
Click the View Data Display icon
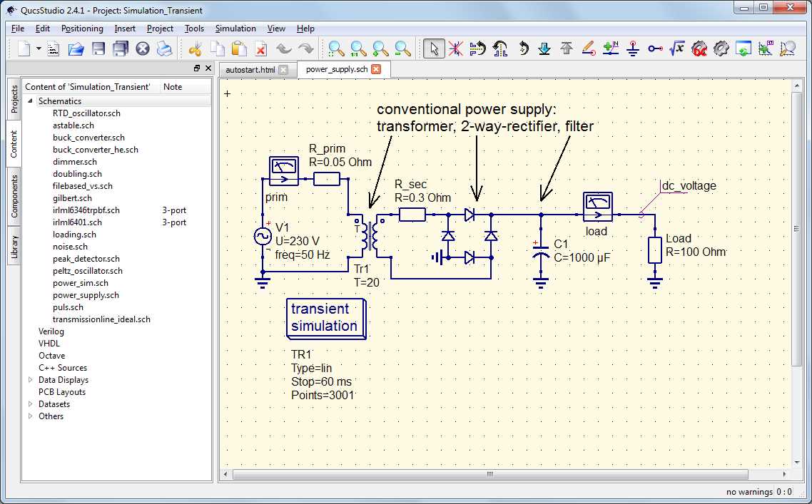743,49
